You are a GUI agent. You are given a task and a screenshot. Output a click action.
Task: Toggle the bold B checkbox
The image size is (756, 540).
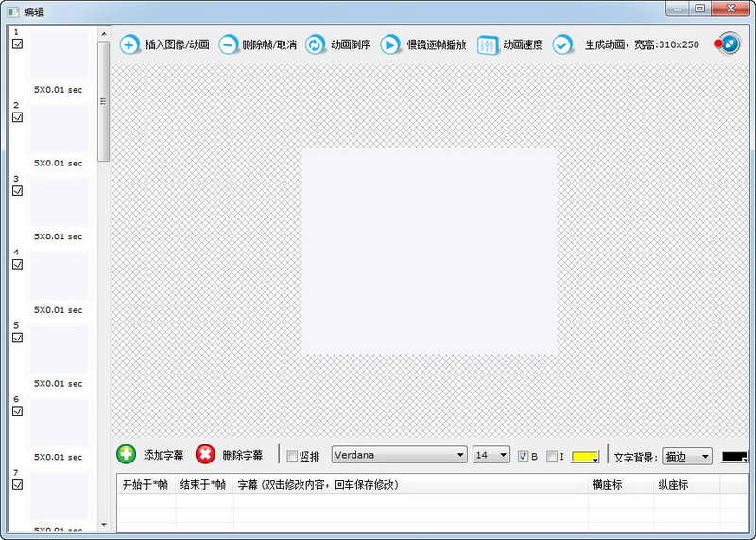coord(523,456)
